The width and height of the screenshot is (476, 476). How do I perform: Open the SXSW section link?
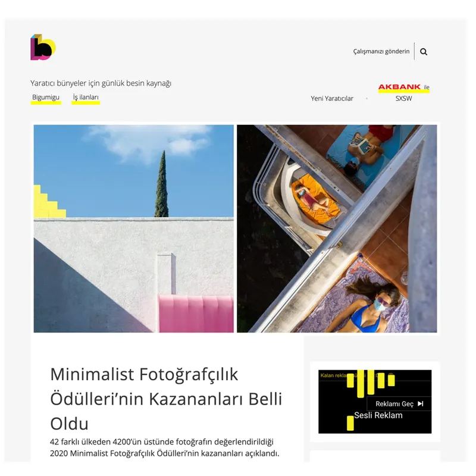coord(404,98)
